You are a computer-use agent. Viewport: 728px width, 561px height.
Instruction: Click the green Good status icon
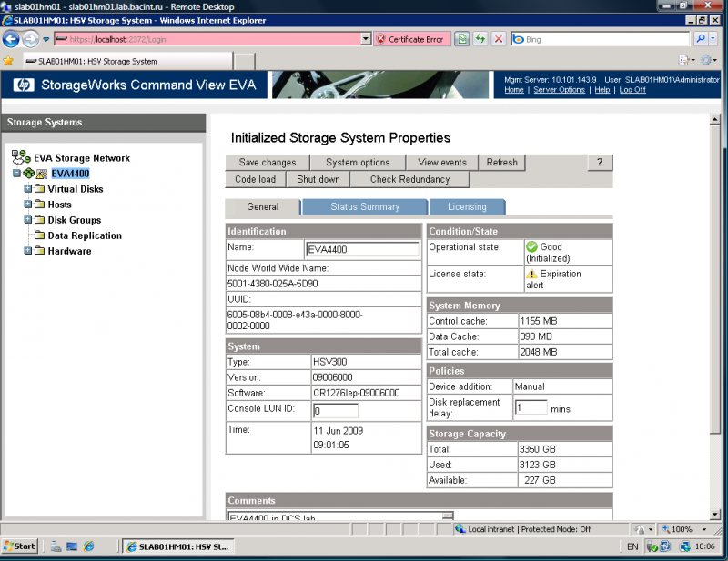(x=532, y=247)
